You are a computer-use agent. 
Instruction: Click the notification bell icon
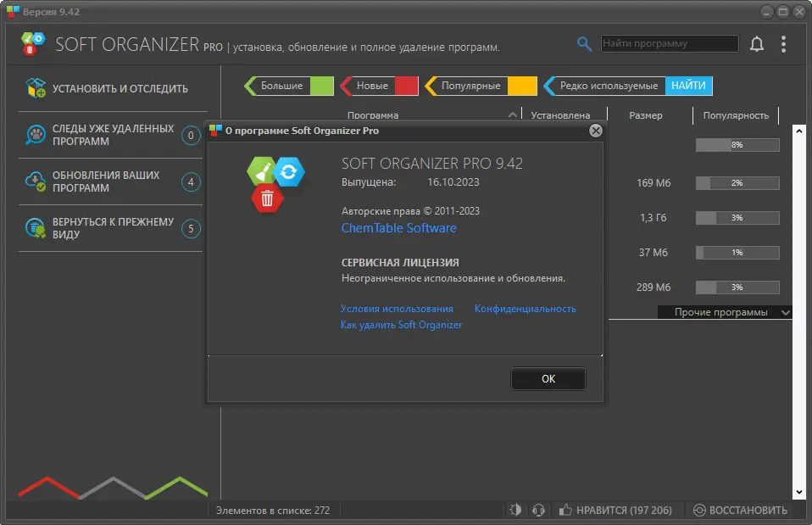tap(757, 44)
